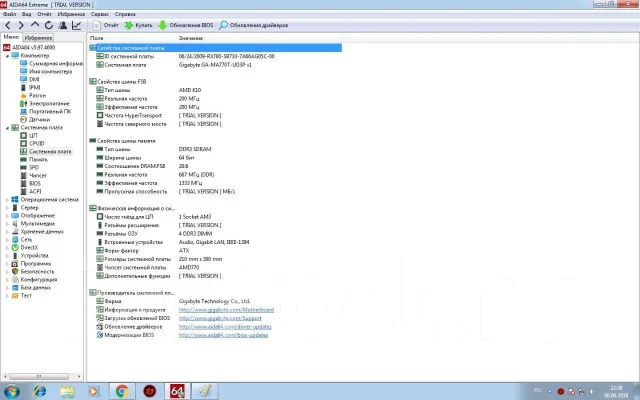Open the Разгон flame icon item
The width and height of the screenshot is (640, 400).
23,96
